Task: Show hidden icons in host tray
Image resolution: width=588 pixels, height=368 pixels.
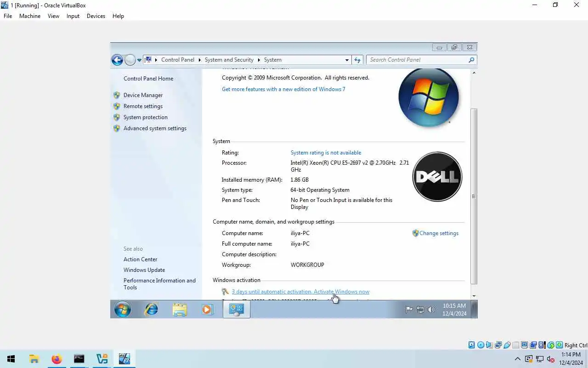Action: tap(518, 359)
